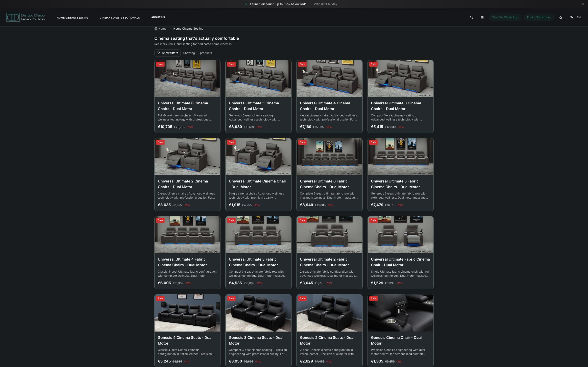The height and width of the screenshot is (367, 588).
Task: Toggle dark mode with the moon icon
Action: pos(561,17)
